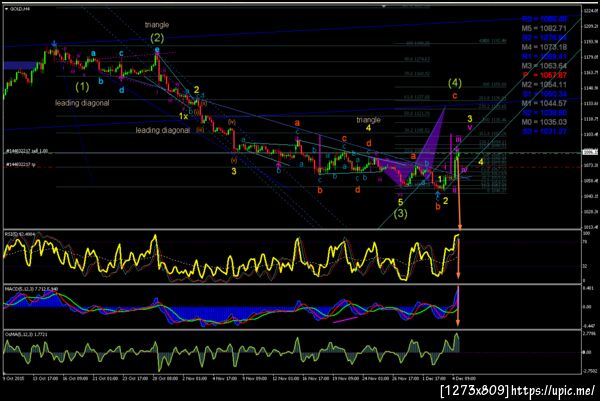Viewport: 600px width, 401px height.
Task: Select the triangle text above wave (2)
Action: [x=157, y=25]
